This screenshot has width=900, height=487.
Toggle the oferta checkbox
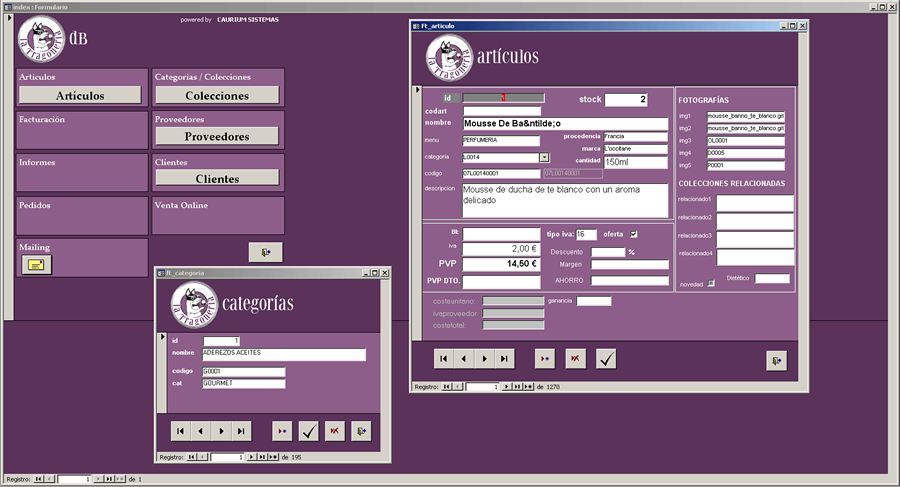click(x=633, y=234)
